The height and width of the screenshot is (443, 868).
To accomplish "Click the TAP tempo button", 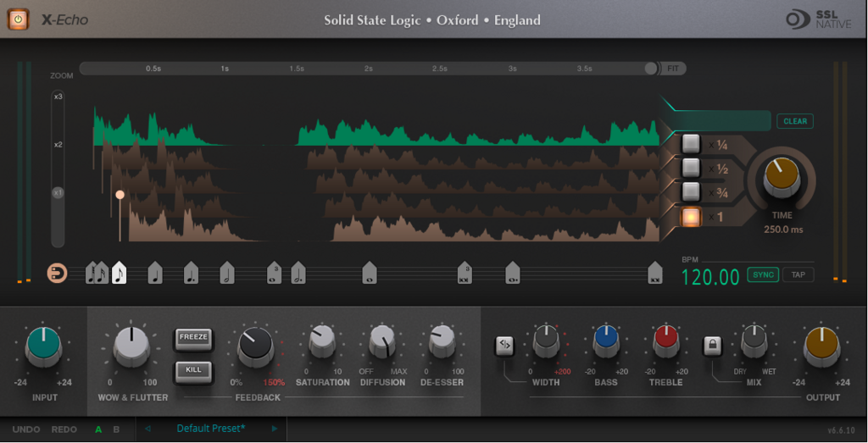I will click(x=798, y=274).
